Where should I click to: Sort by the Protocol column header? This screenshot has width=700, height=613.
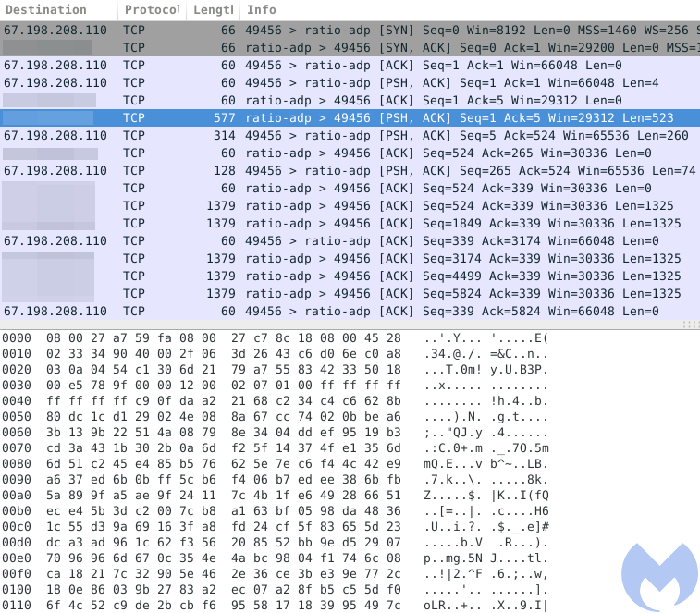click(x=153, y=10)
